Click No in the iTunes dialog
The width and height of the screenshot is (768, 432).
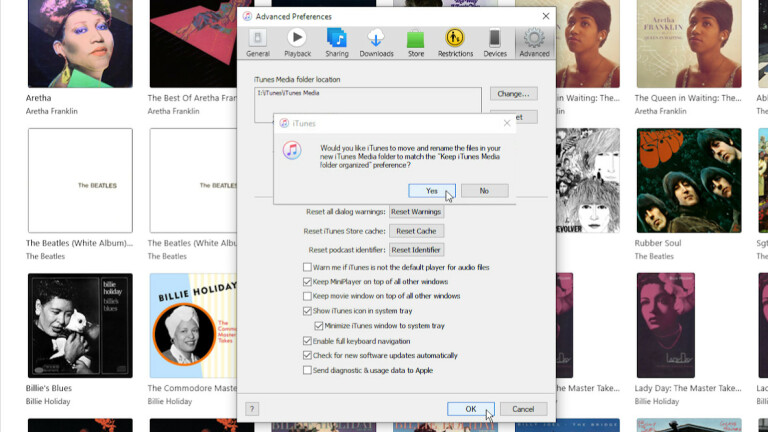click(484, 191)
